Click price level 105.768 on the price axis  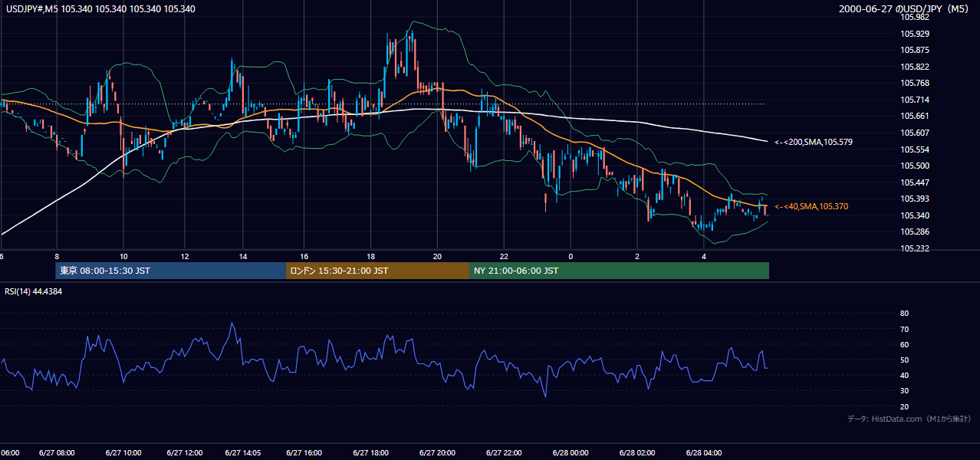coord(916,83)
